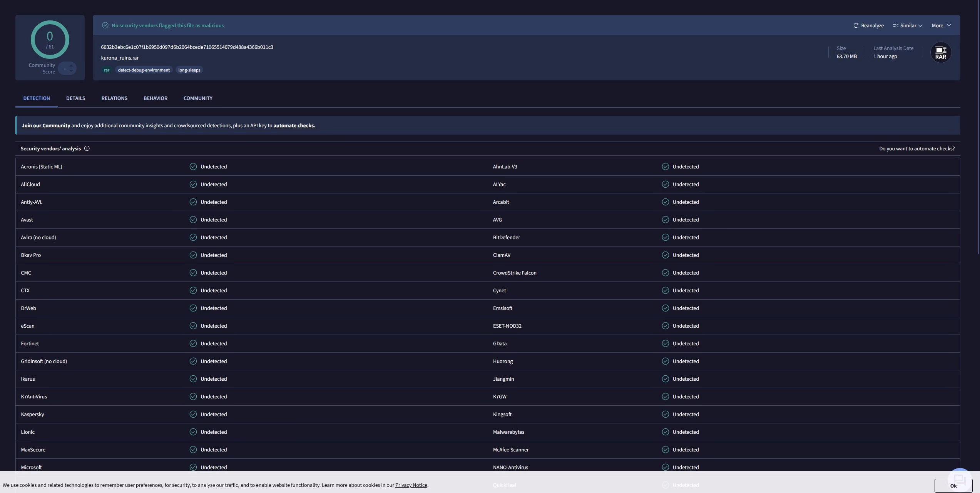
Task: Click the Undetected check icon for BitDefender
Action: (666, 237)
